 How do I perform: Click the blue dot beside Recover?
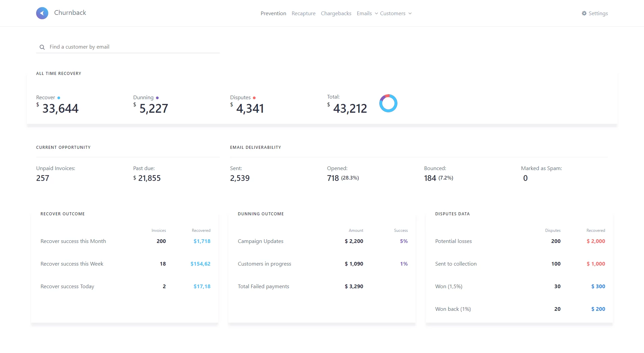(59, 98)
